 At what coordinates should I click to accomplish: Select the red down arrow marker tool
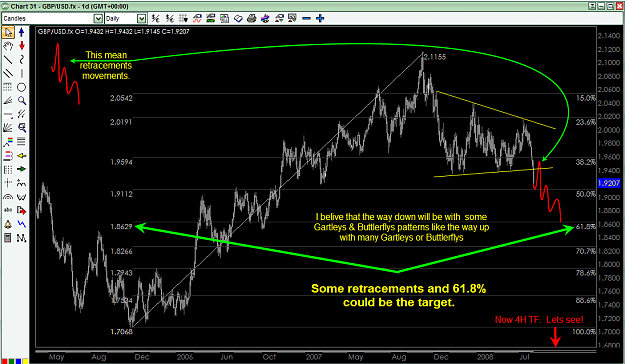(22, 46)
